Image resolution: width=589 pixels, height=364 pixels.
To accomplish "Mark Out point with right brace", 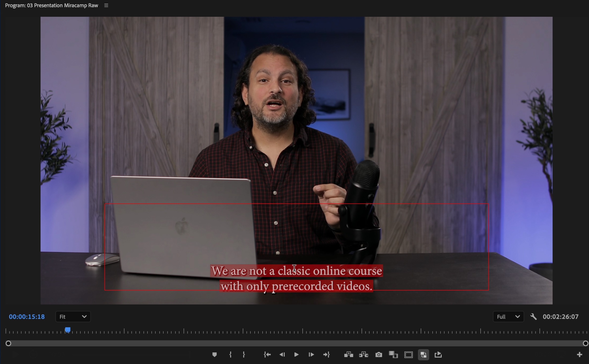I will tap(244, 355).
